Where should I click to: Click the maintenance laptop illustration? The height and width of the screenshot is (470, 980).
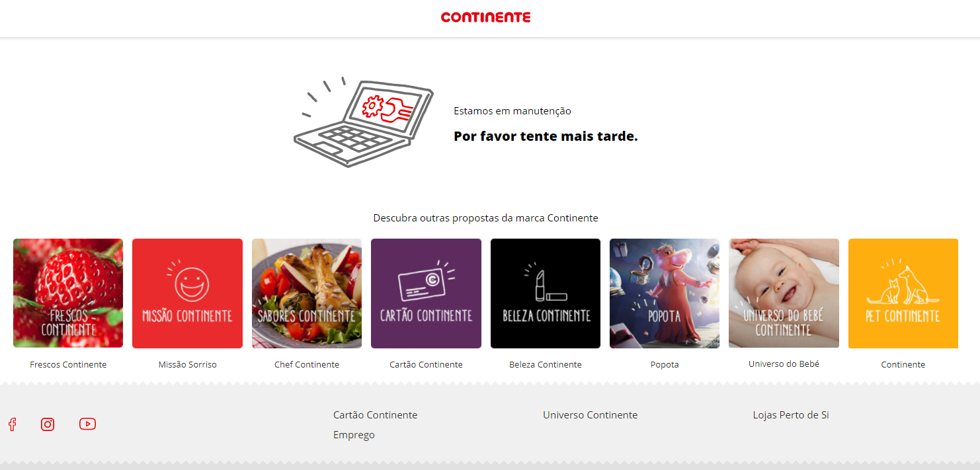[364, 122]
